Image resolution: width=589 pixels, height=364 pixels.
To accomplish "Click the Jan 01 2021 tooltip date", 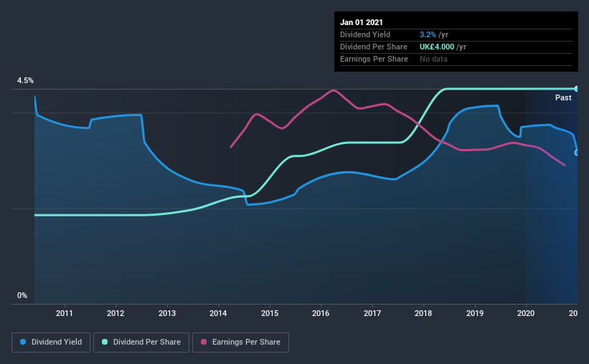I will [x=362, y=22].
